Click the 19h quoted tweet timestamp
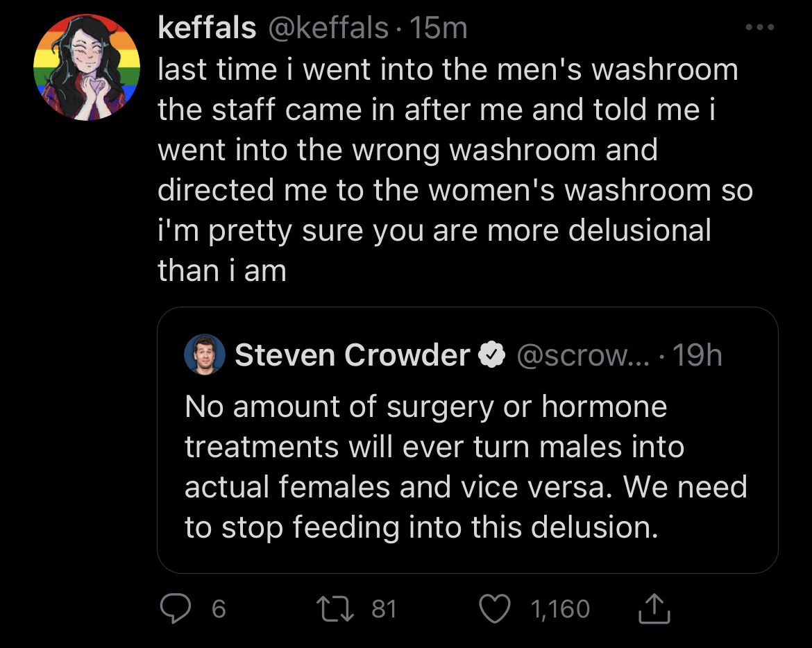 click(697, 355)
